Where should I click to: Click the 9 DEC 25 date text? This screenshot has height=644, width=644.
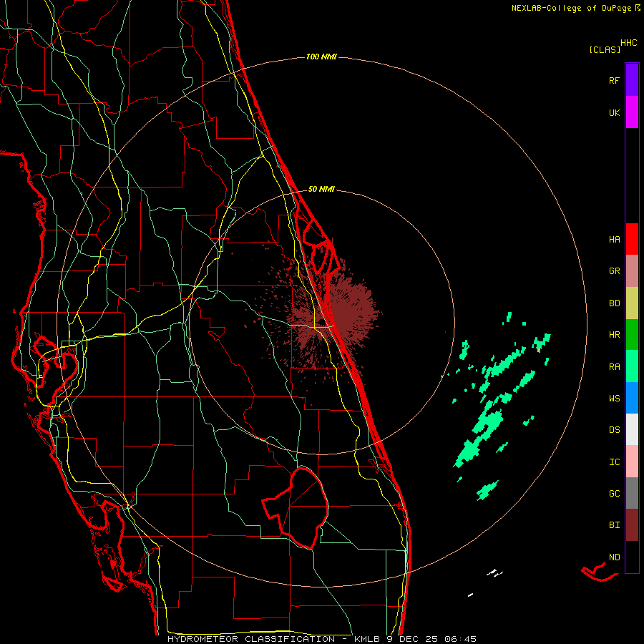click(x=414, y=639)
